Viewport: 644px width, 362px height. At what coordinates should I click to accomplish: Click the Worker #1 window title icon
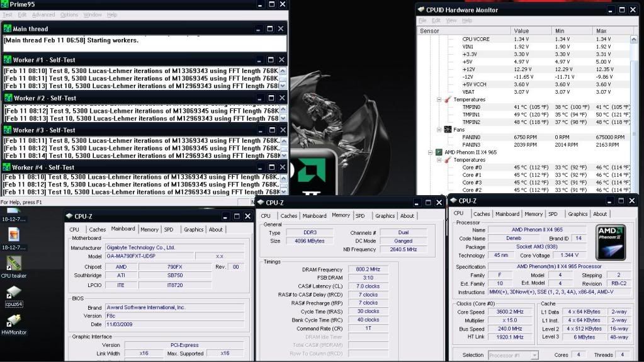click(8, 60)
